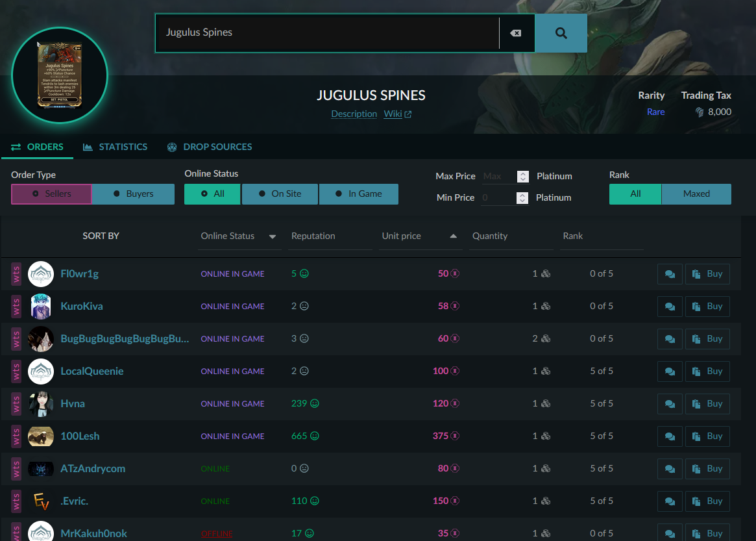
Task: Adjust Max Price stepper arrows
Action: (x=522, y=176)
